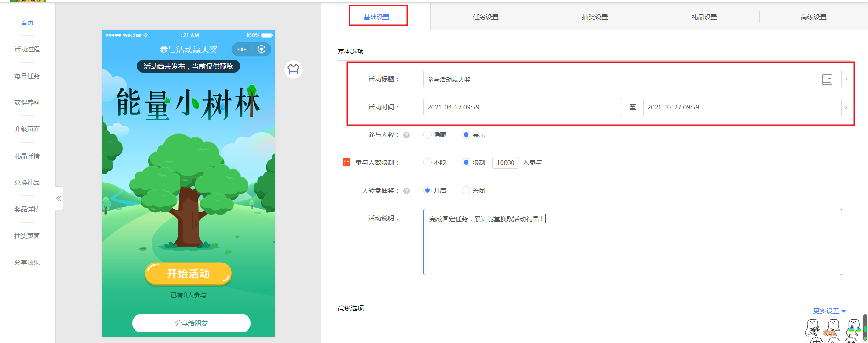This screenshot has height=343, width=868.
Task: Select 活动过程 in the left sidebar
Action: pos(27,49)
